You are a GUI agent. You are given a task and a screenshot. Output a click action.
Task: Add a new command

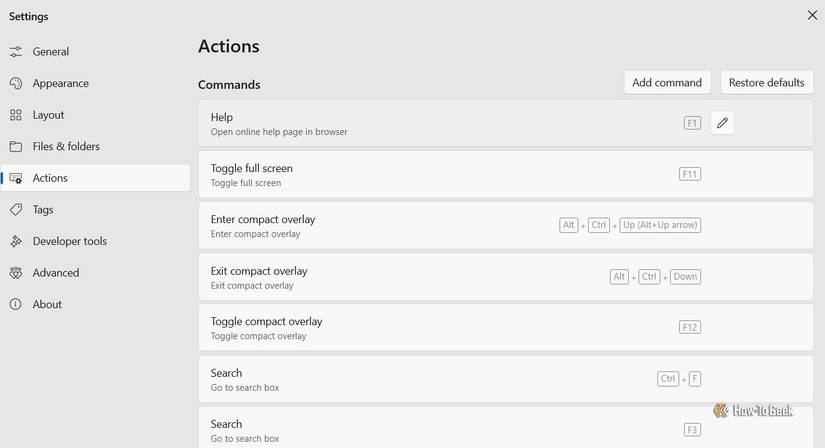tap(667, 83)
